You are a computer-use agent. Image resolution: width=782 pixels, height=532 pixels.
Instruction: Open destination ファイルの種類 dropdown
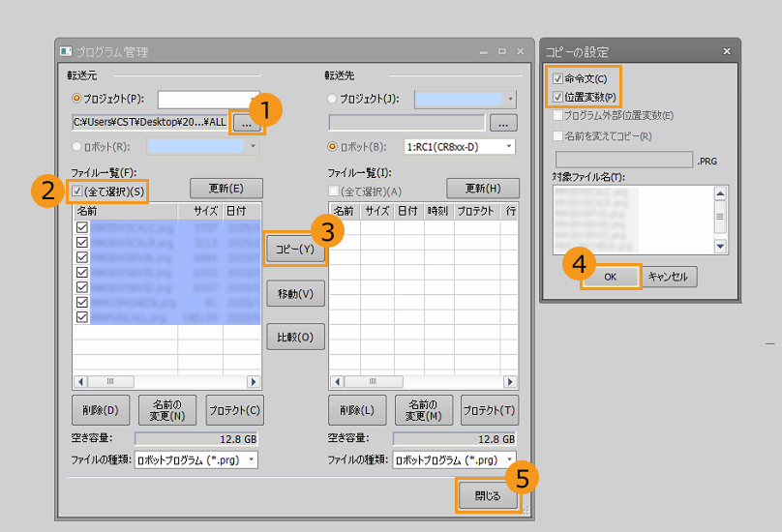[454, 459]
